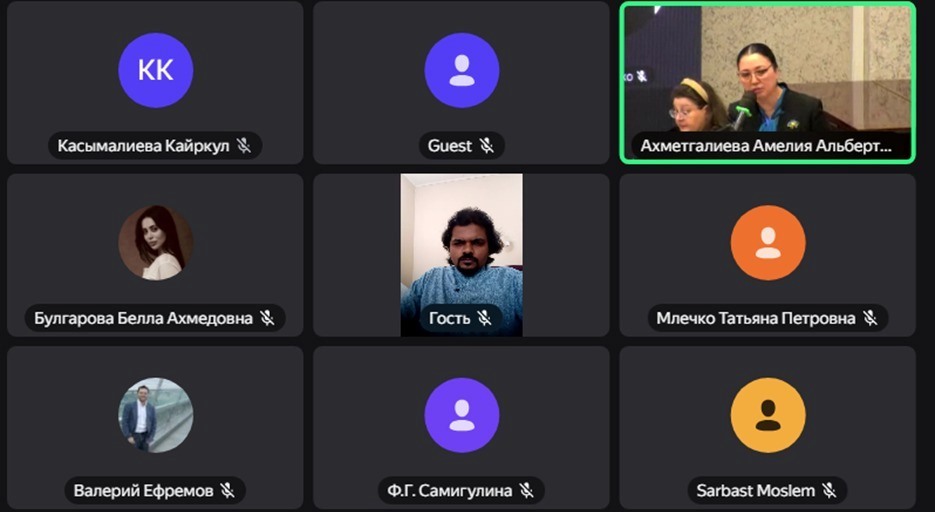Select the Гость webcam video tile
Screen dimensions: 935x512
tap(462, 255)
